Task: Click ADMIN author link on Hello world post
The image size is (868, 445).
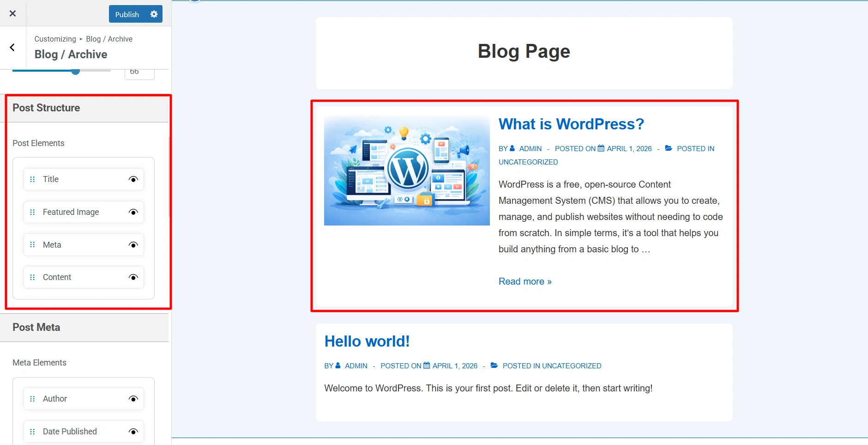Action: tap(356, 366)
